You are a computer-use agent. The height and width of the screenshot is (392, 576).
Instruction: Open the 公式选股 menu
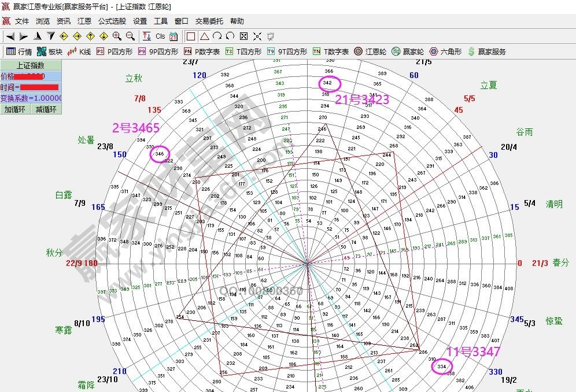pos(112,21)
